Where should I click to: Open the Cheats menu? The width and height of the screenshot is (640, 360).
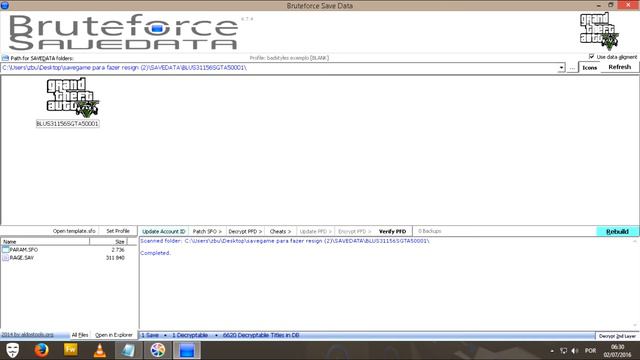point(280,231)
